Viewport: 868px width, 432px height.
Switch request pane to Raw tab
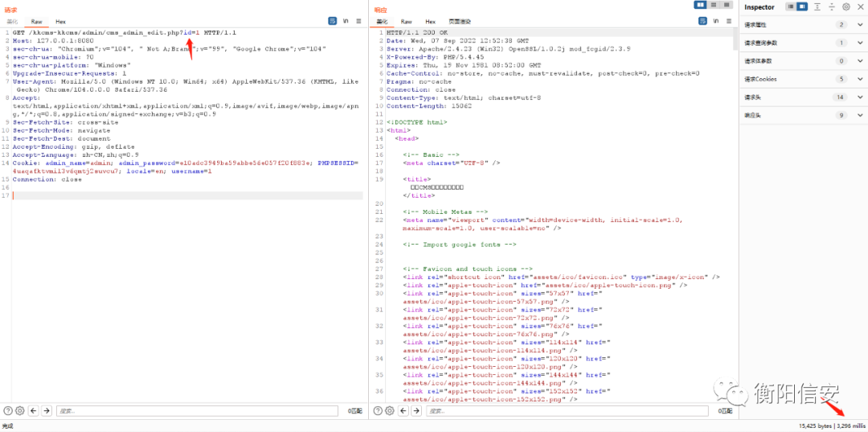(x=36, y=22)
